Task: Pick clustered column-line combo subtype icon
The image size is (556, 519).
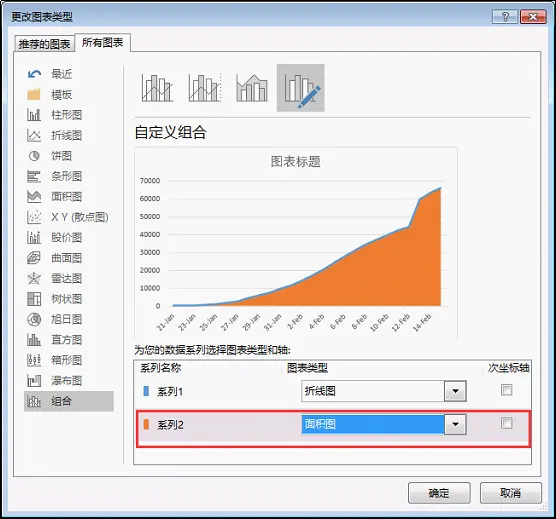Action: coord(157,88)
